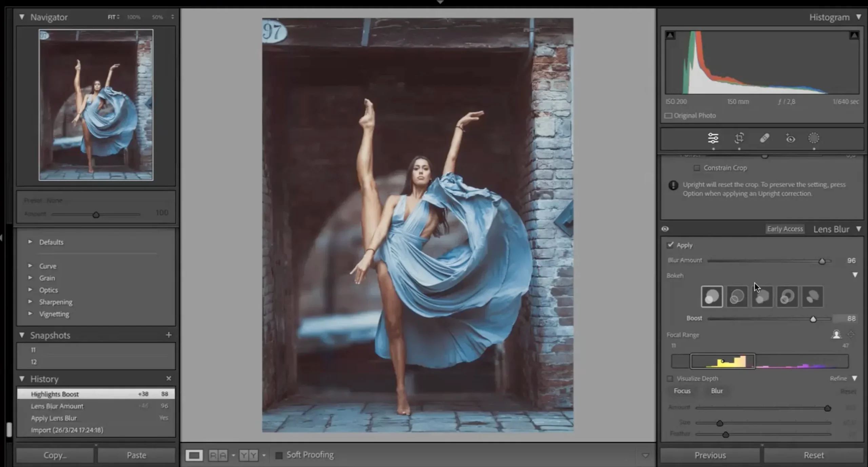Open the Healing tool
The width and height of the screenshot is (868, 467).
point(765,138)
